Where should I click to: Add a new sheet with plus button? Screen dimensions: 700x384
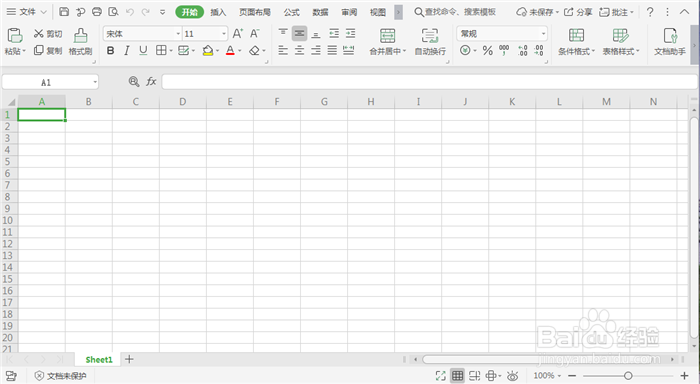[129, 359]
